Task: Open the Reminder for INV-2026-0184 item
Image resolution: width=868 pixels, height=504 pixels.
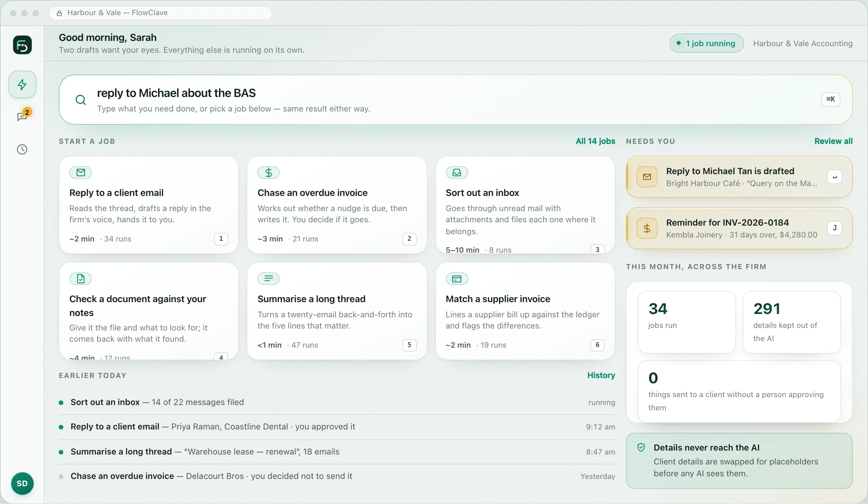Action: coord(739,228)
